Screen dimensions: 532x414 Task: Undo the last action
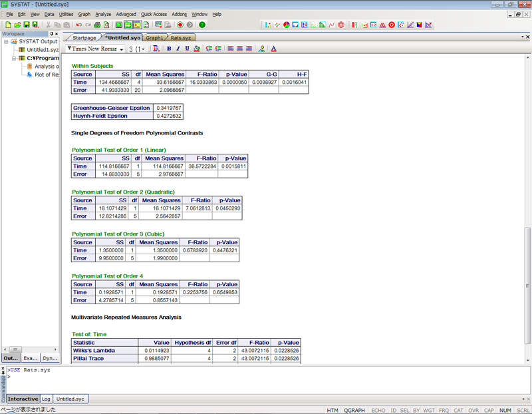coord(78,25)
